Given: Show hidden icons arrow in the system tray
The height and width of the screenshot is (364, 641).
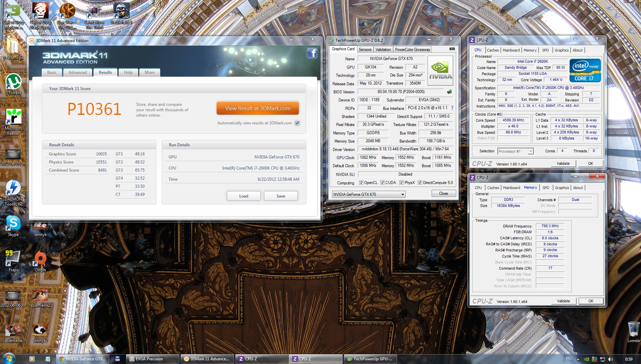Looking at the screenshot, I should (x=578, y=359).
